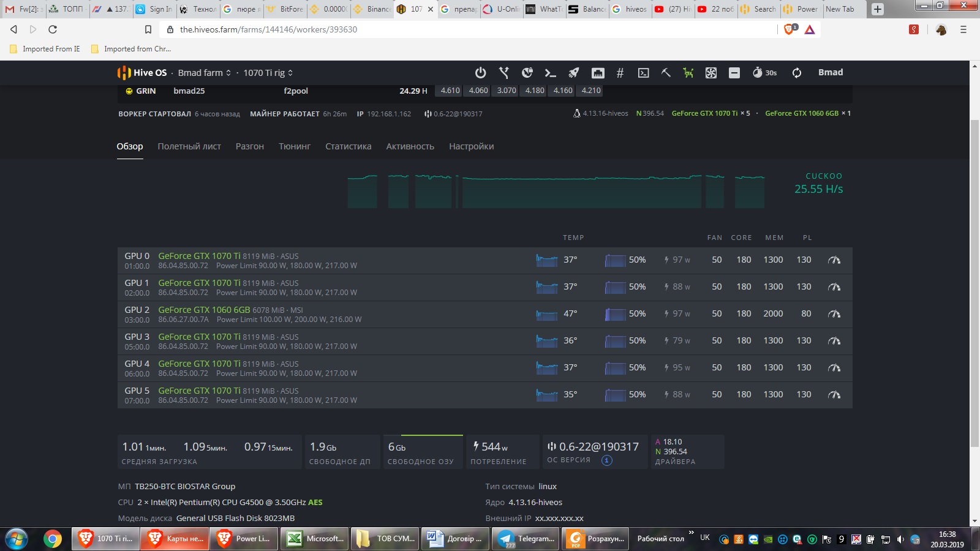Click the OS version info circle icon

click(607, 460)
